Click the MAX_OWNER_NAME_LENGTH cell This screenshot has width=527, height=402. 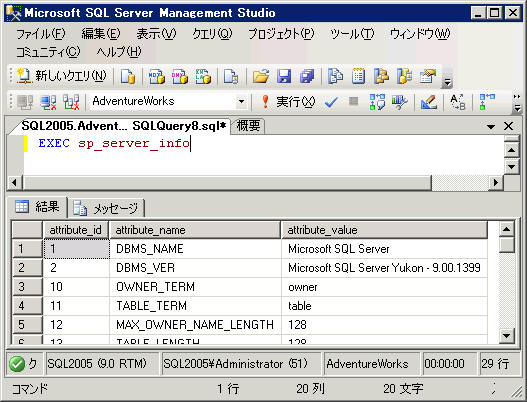[x=195, y=325]
